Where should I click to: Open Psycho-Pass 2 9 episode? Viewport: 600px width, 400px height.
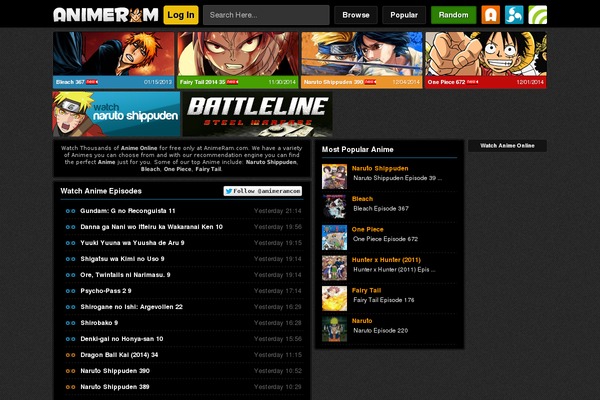pos(106,291)
